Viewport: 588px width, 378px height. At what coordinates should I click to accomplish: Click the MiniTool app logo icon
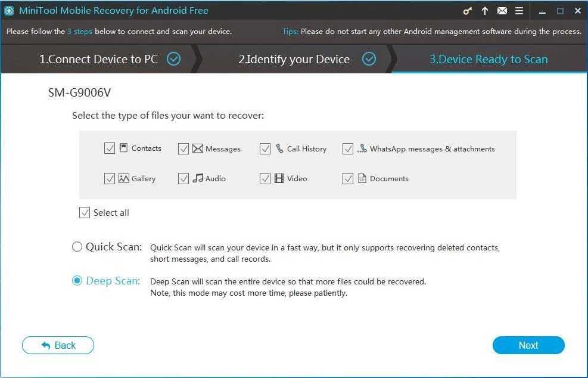point(9,11)
